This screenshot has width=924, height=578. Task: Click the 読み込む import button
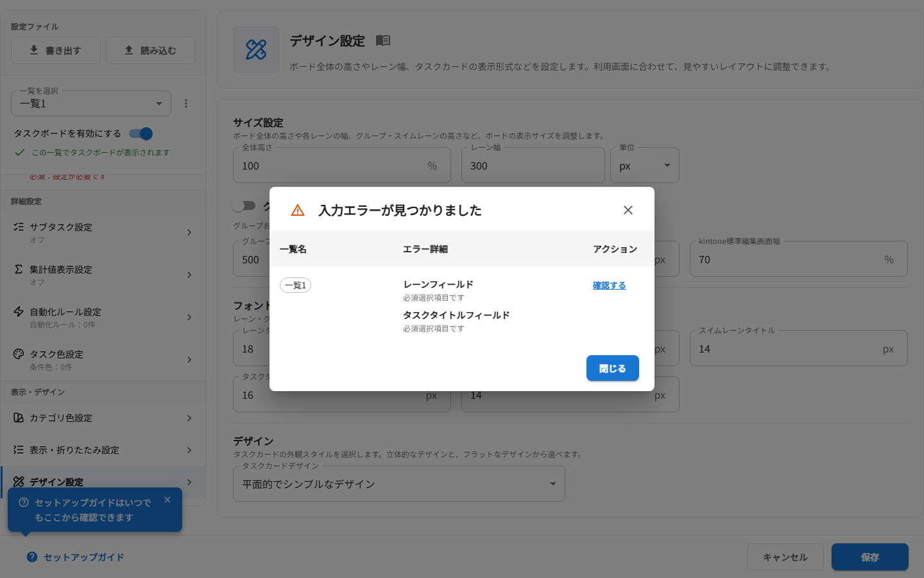(151, 50)
